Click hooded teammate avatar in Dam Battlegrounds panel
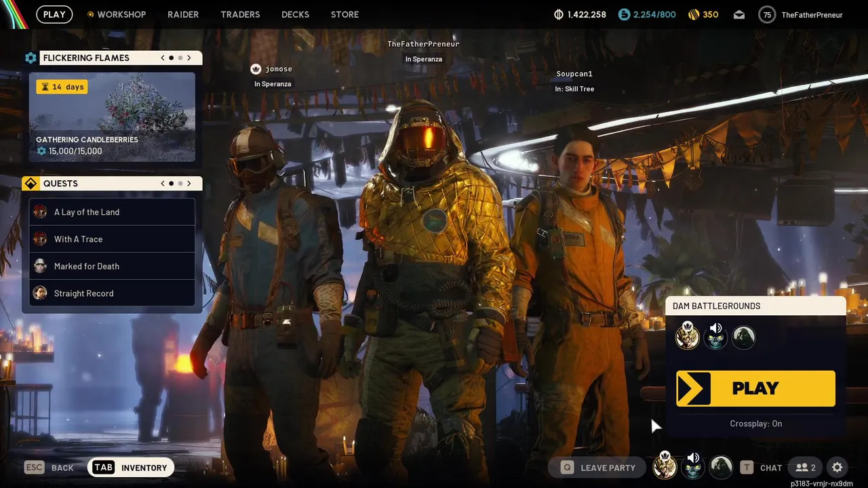This screenshot has width=868, height=488. pos(743,337)
